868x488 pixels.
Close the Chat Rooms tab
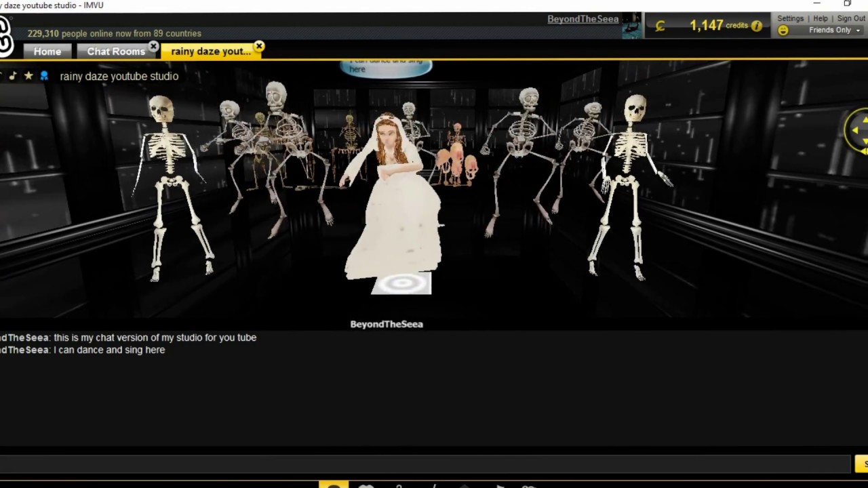tap(153, 47)
